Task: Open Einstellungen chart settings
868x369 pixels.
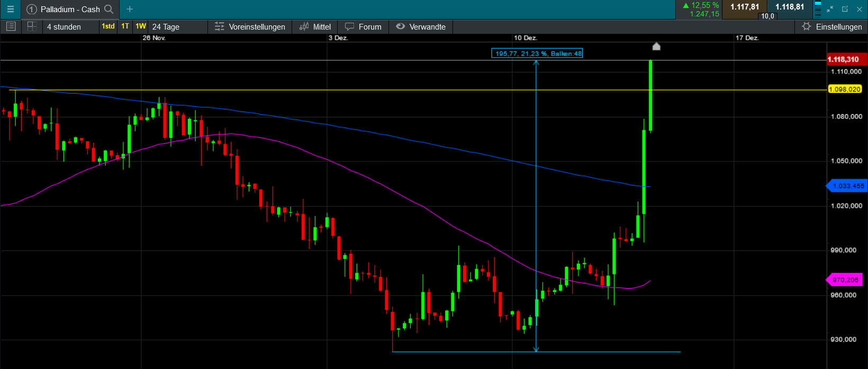Action: click(x=831, y=26)
